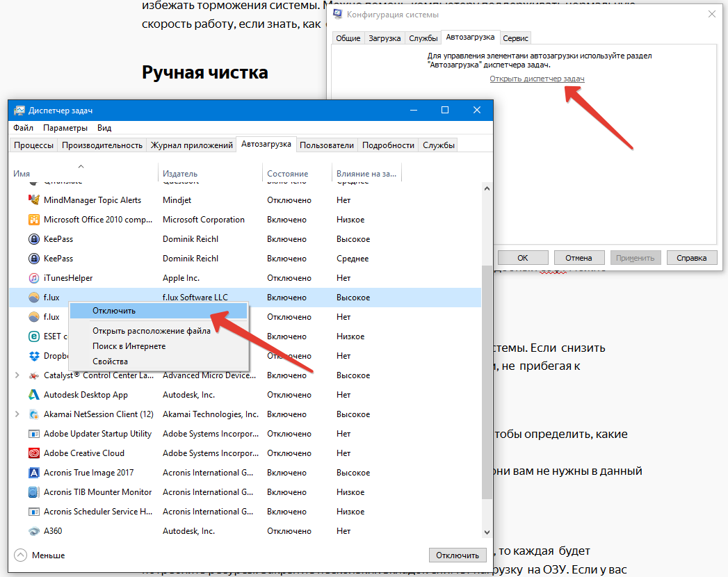Collapse details with the Меньше arrow

coord(20,555)
